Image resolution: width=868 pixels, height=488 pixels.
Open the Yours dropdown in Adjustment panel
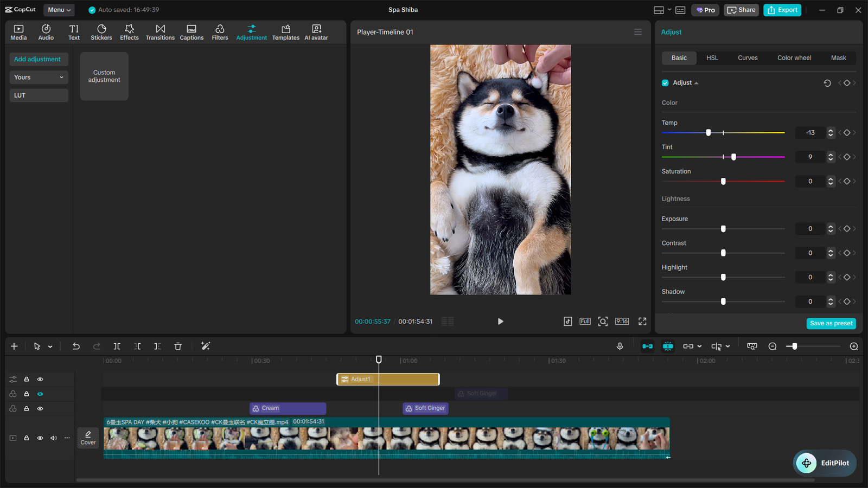coord(39,77)
